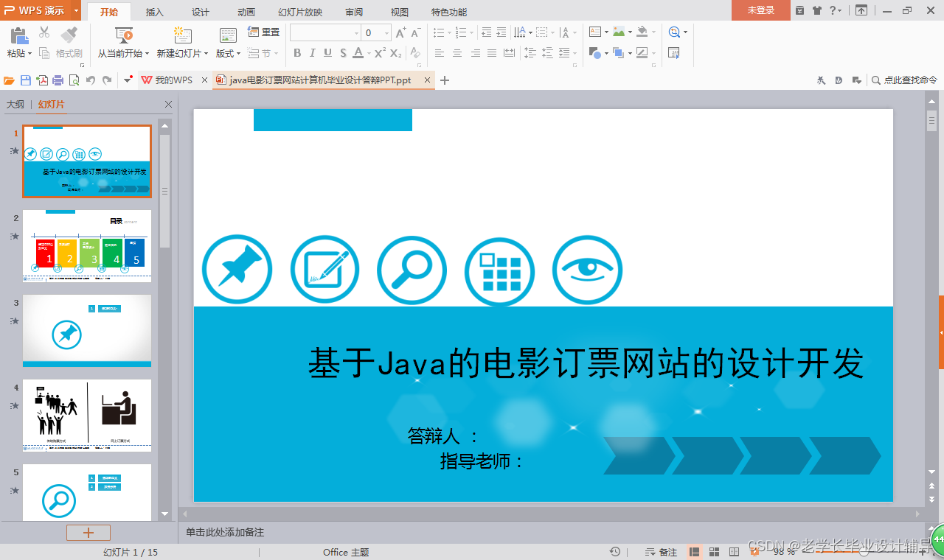The image size is (944, 560).
Task: Click the strikethrough S icon
Action: (341, 52)
